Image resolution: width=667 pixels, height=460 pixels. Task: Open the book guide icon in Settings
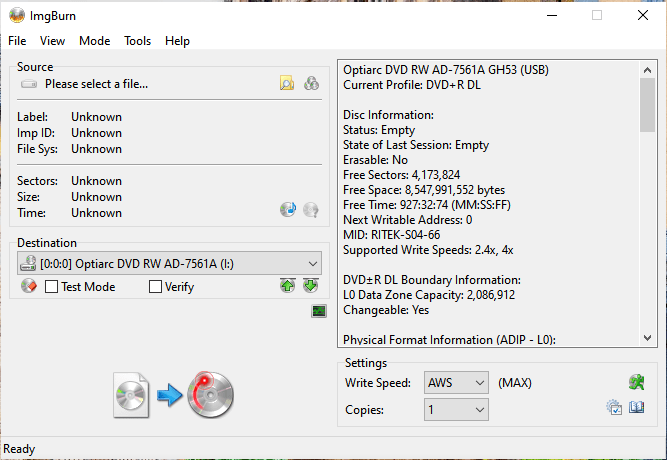(x=636, y=407)
